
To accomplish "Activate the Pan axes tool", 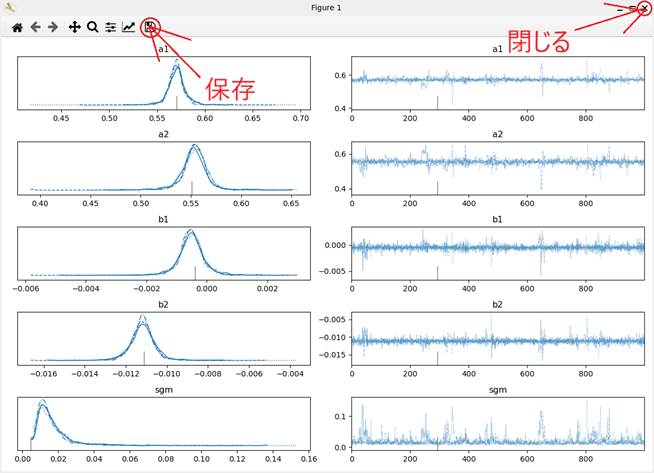I will click(x=75, y=28).
